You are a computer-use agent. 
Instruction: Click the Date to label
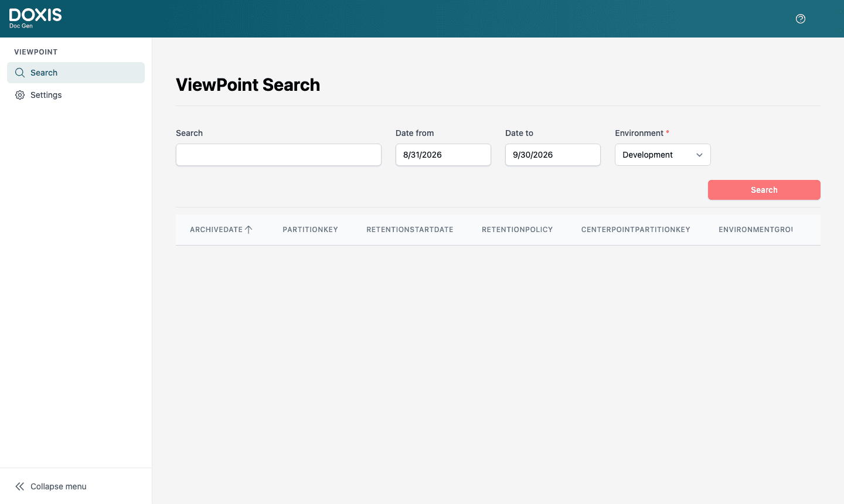click(519, 133)
